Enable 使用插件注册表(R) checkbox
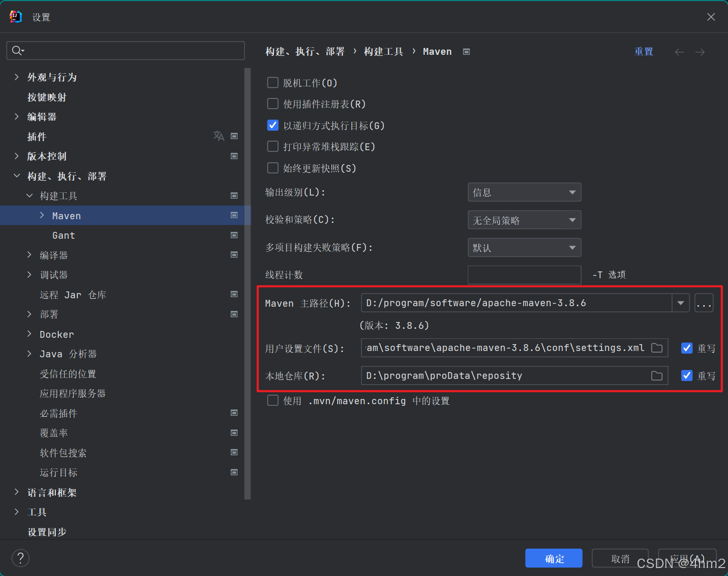Viewport: 728px width, 576px height. click(273, 104)
